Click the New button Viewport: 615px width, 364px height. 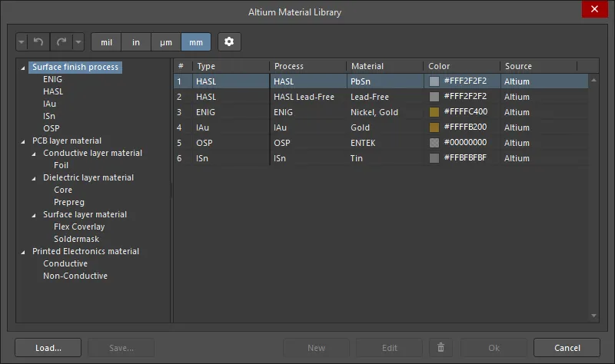click(316, 348)
